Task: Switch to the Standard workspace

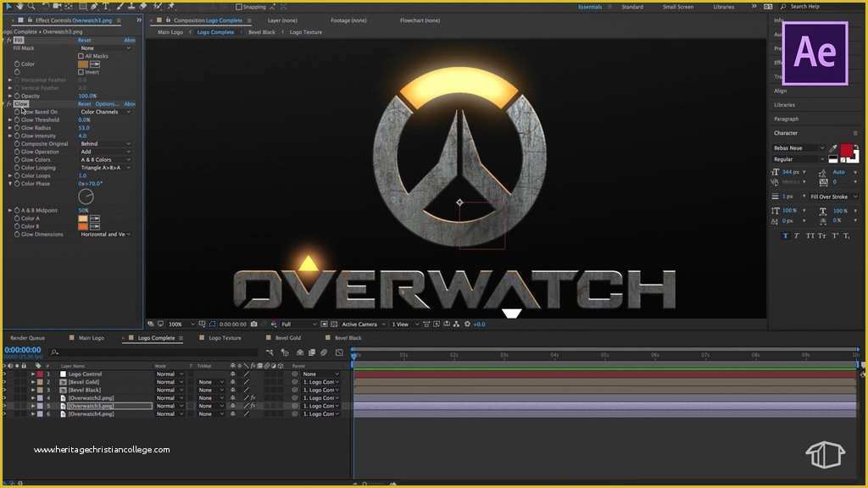Action: 632,7
